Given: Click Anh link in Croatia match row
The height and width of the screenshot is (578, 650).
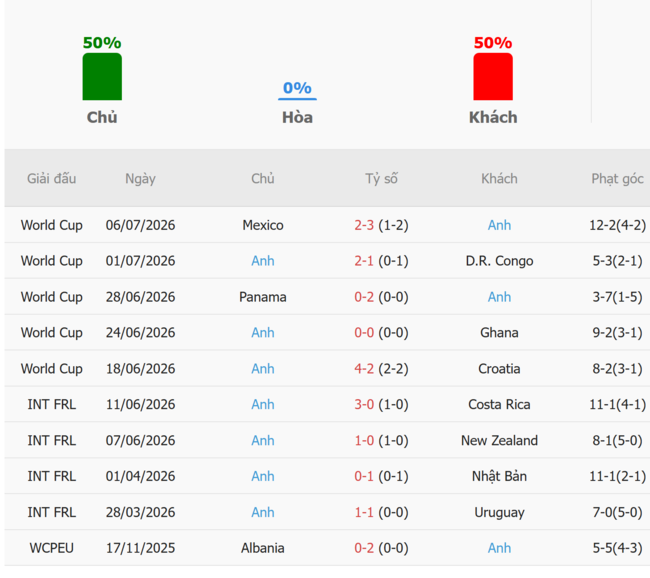Looking at the screenshot, I should pos(263,369).
